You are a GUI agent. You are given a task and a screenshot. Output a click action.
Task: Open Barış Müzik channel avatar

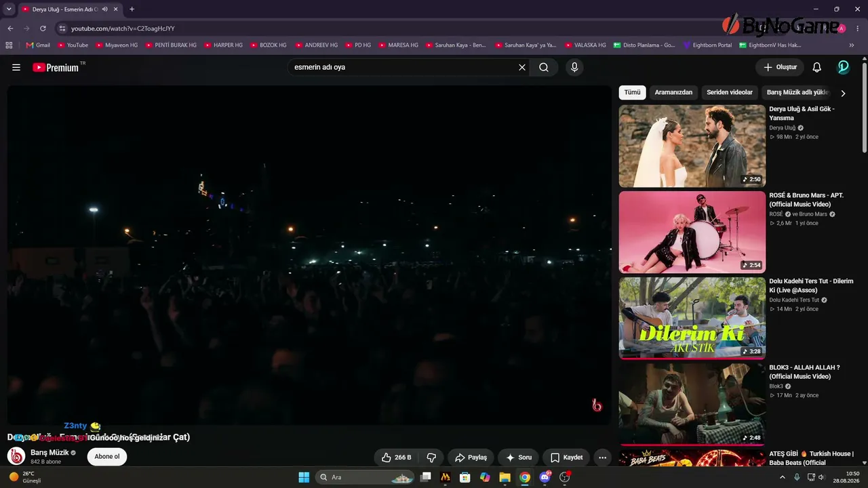click(16, 456)
